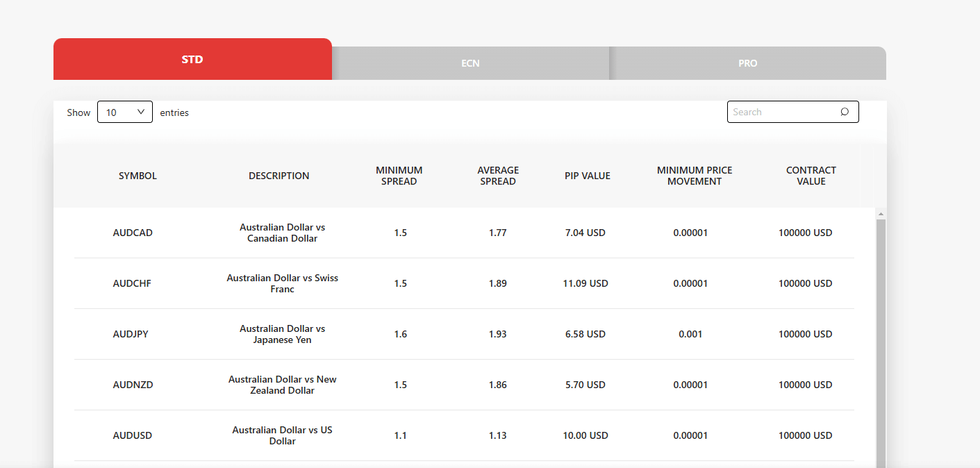The width and height of the screenshot is (980, 468).
Task: Sort by SYMBOL column header
Action: pos(138,176)
